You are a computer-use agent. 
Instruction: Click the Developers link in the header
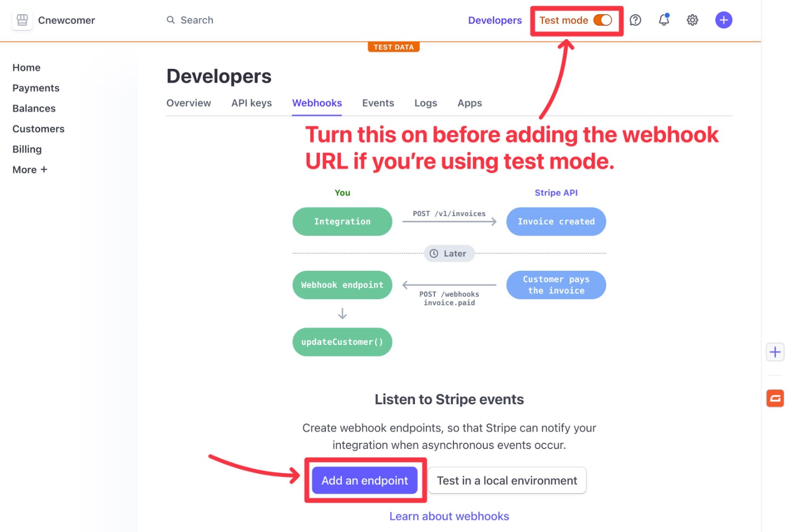494,20
